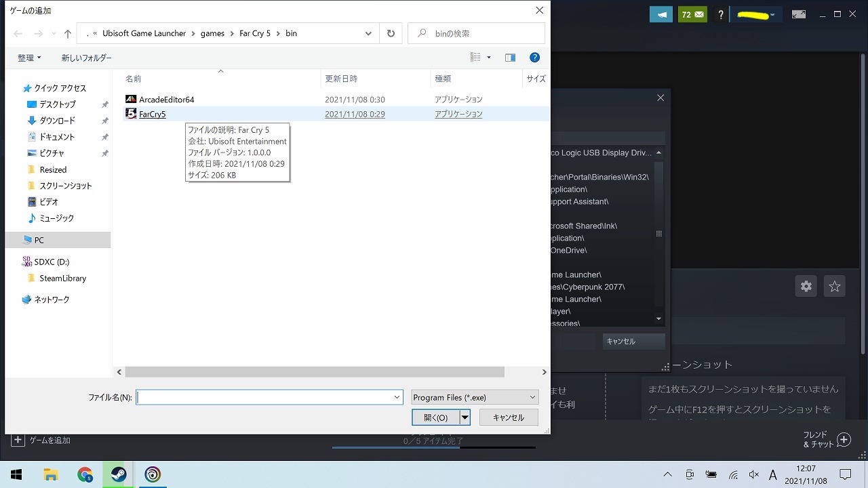Go up one folder level
Screen dimensions: 868x488
pos(68,33)
